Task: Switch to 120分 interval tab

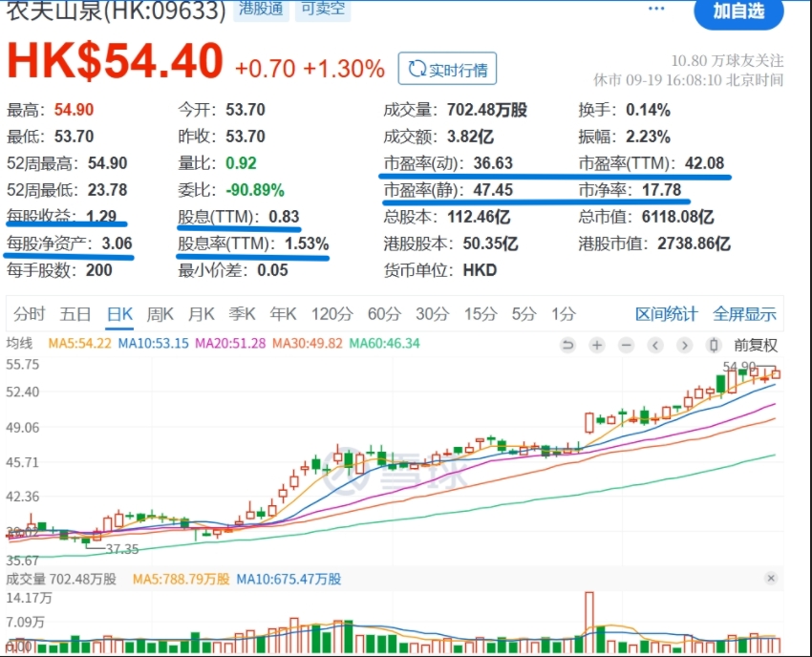Action: pyautogui.click(x=331, y=314)
